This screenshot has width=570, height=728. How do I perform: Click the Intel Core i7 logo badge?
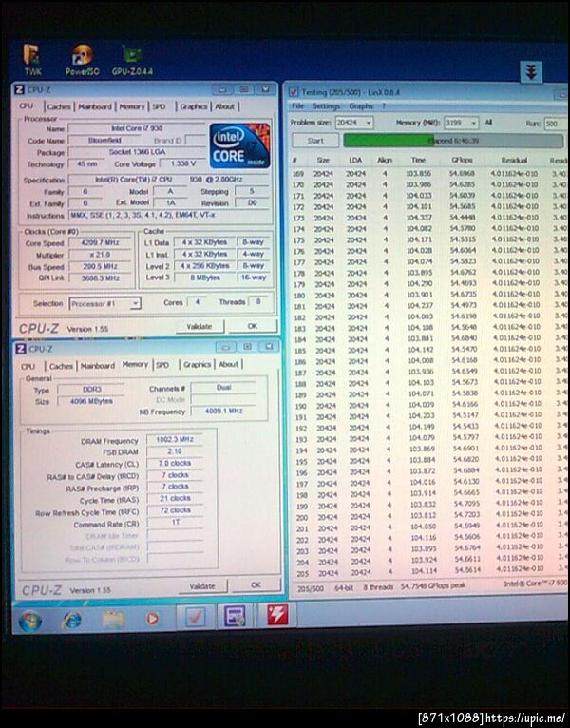click(x=239, y=145)
